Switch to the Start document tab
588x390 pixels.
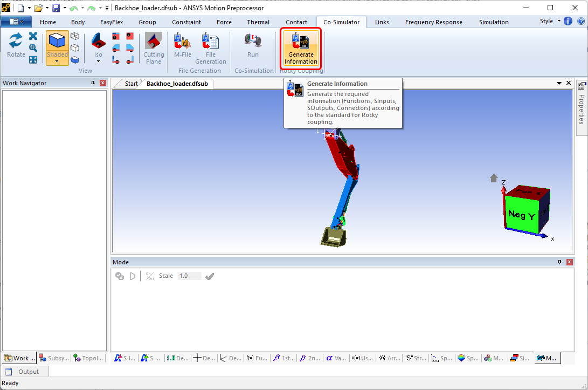(131, 84)
